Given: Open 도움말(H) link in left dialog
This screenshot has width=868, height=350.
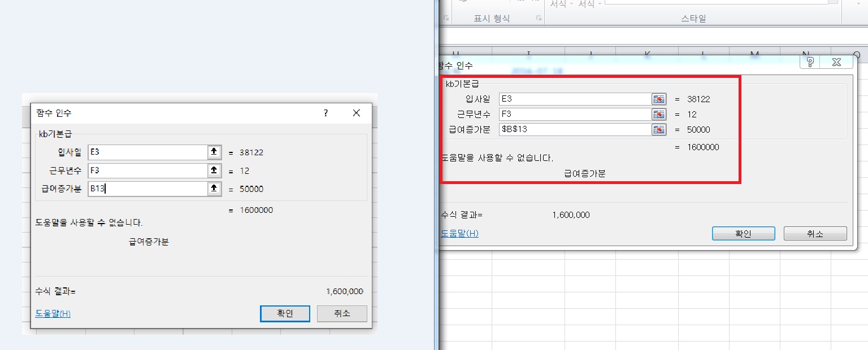Looking at the screenshot, I should point(53,313).
